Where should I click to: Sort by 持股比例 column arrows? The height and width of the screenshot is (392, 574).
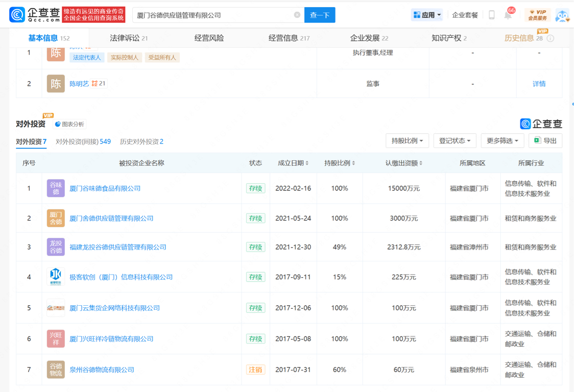[x=353, y=163]
